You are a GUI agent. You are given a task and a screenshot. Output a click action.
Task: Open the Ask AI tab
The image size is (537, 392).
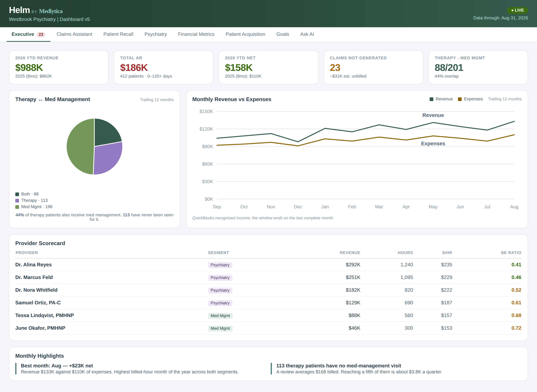point(307,34)
